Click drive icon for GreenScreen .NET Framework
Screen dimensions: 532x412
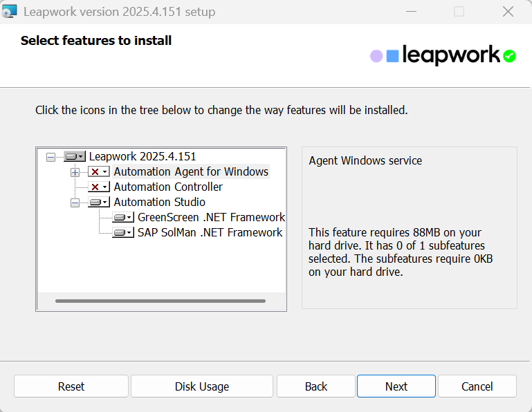click(x=123, y=218)
